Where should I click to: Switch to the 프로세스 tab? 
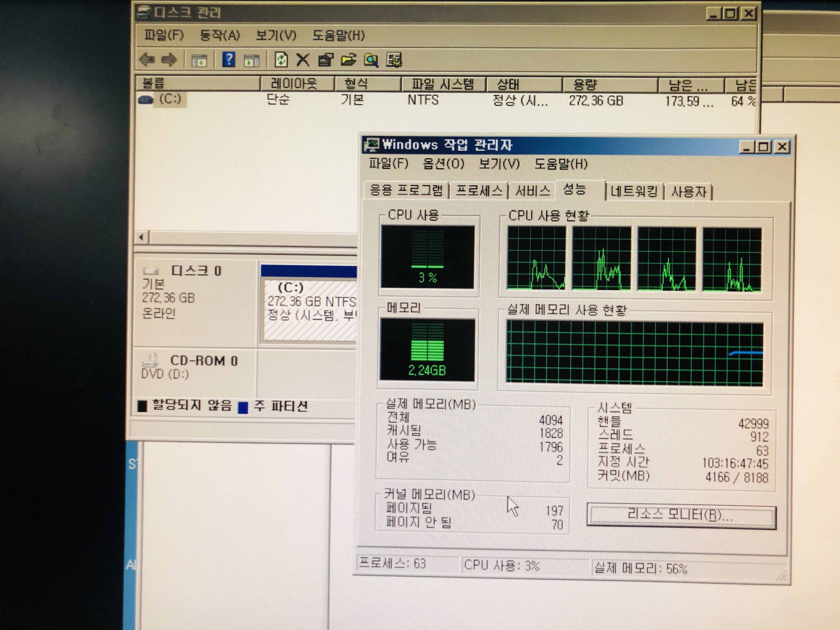479,190
